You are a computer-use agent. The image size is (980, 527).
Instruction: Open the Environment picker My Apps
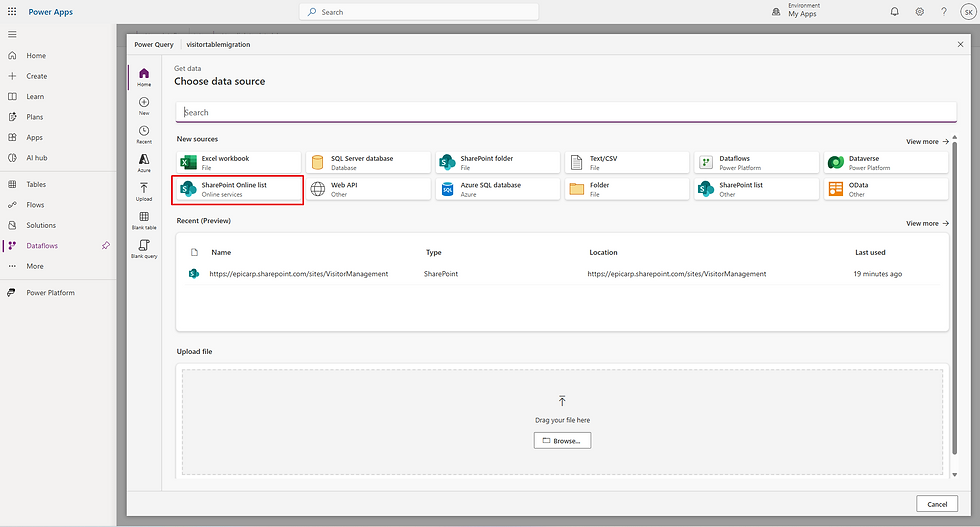(x=796, y=10)
